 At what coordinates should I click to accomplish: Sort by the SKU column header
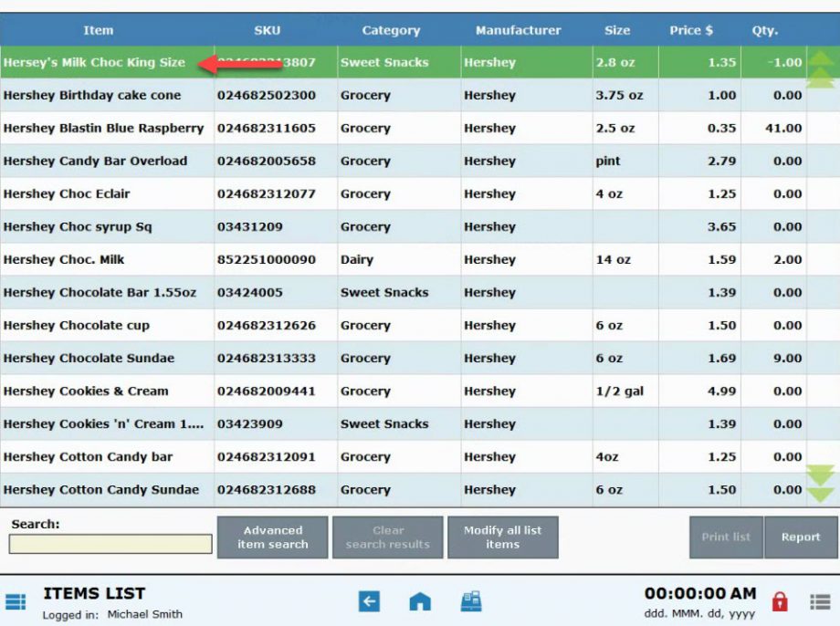pyautogui.click(x=269, y=30)
